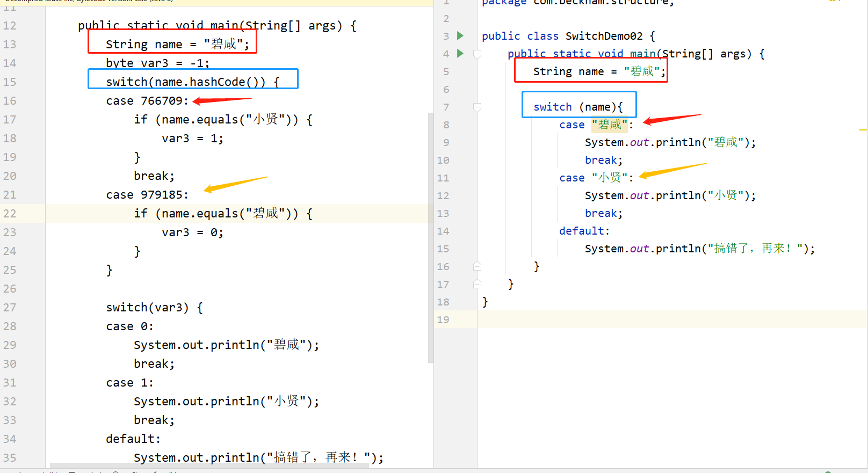Click the left pane's vertical scrollbar thumb

[431, 238]
